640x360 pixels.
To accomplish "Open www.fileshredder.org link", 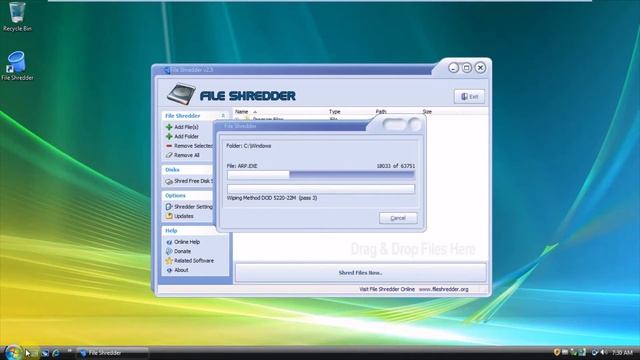I will (444, 289).
